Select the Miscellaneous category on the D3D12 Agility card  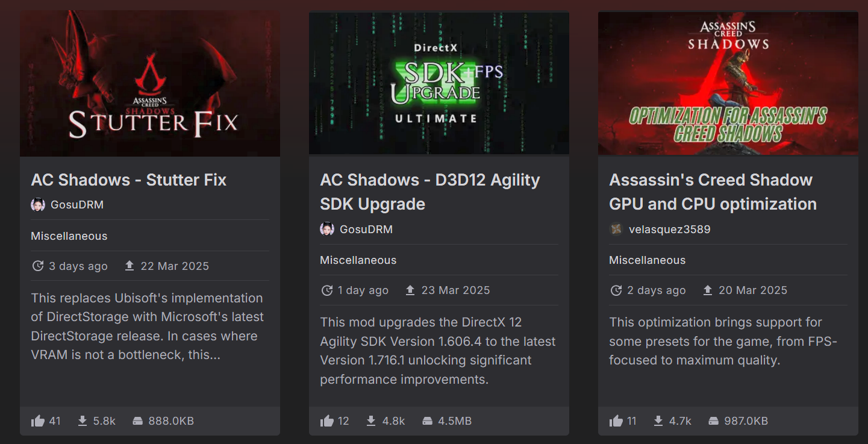click(x=358, y=260)
